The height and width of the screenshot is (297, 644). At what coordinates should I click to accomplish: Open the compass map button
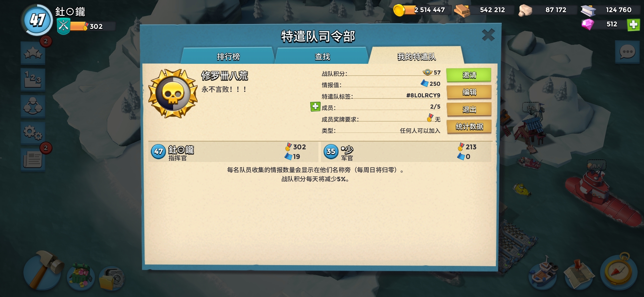619,271
